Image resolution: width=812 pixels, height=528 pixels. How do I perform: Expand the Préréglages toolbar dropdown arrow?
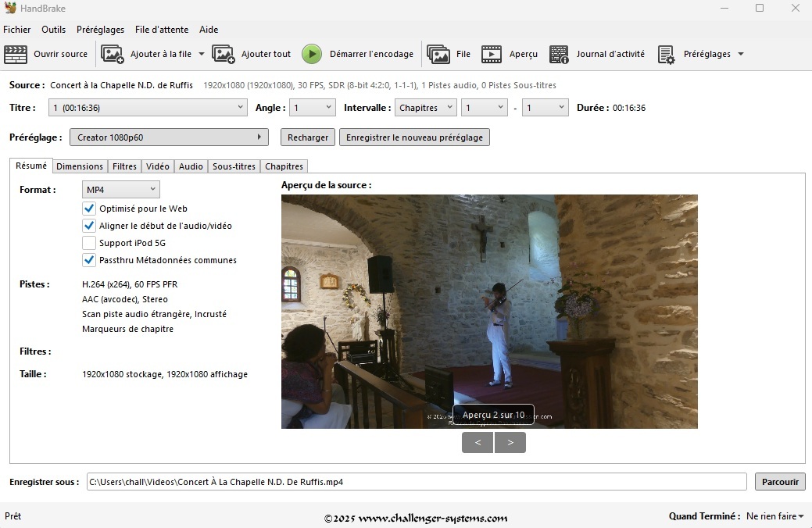coord(741,54)
